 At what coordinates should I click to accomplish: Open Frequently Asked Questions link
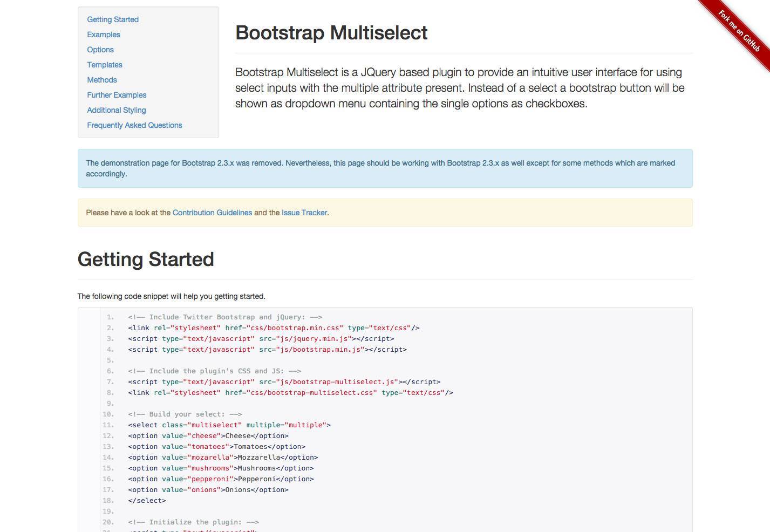point(134,125)
